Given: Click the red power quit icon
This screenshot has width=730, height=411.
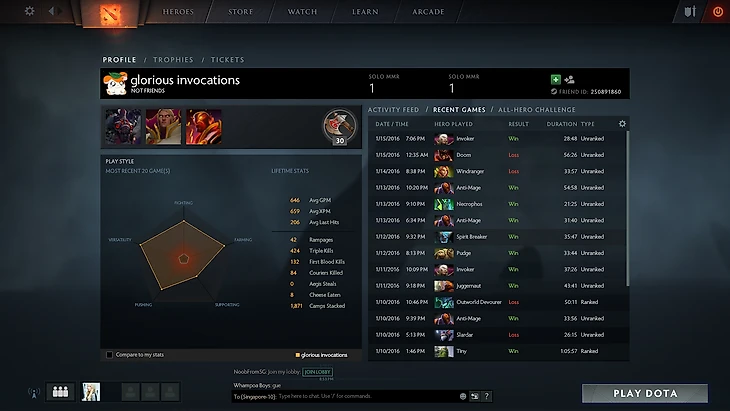Looking at the screenshot, I should (718, 12).
